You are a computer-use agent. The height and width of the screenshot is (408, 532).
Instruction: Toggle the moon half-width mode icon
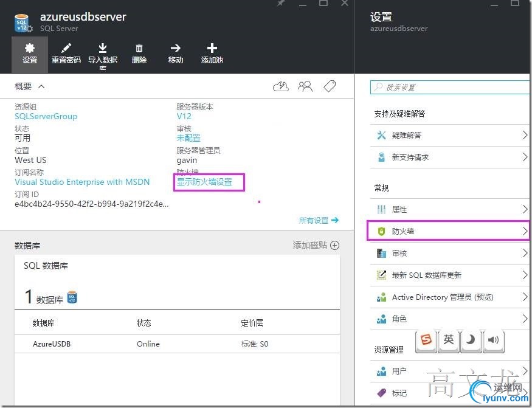click(470, 339)
